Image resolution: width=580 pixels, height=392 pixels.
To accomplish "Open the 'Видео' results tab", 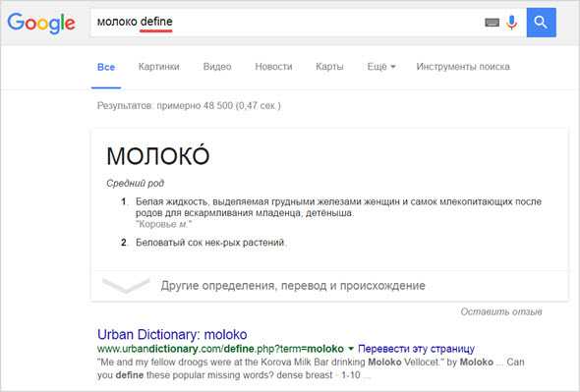I will pos(217,67).
